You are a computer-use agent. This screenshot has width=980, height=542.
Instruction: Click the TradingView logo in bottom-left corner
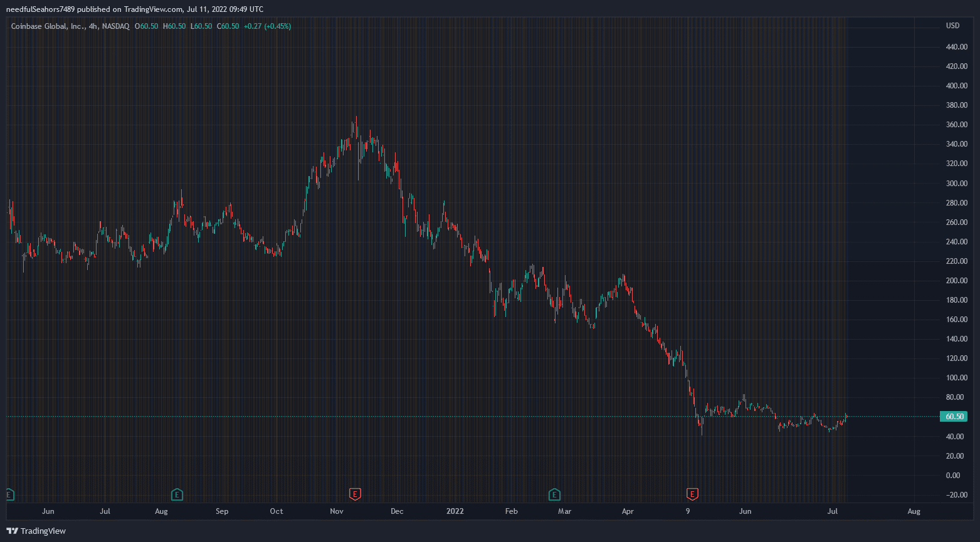coord(36,531)
